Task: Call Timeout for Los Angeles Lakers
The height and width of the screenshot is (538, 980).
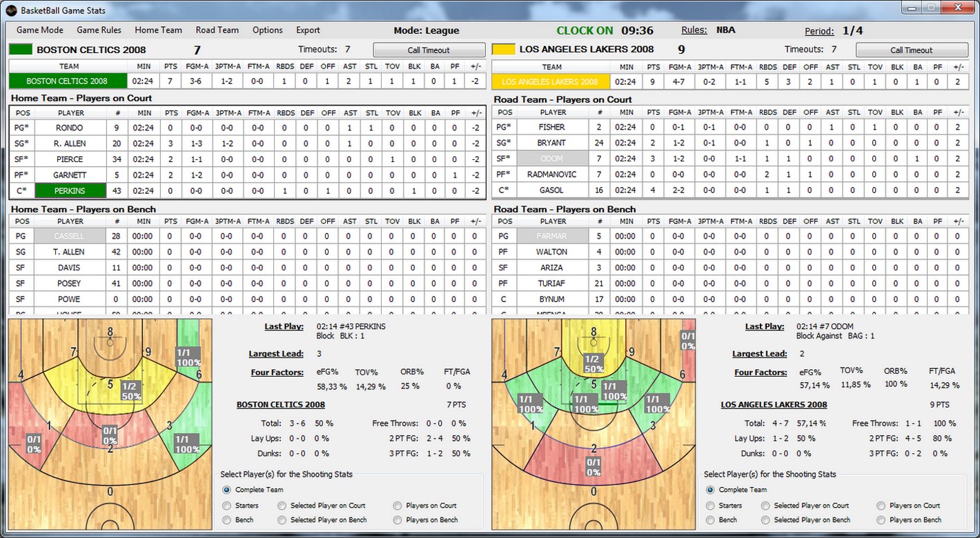Action: tap(912, 50)
